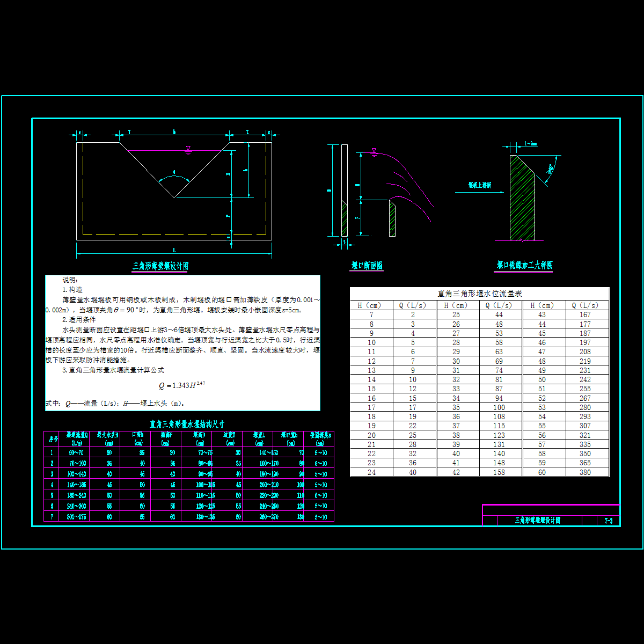This screenshot has width=644, height=644.
Task: Click the title 三角形薄壁堰设计图 below the drawing
Action: tap(160, 266)
